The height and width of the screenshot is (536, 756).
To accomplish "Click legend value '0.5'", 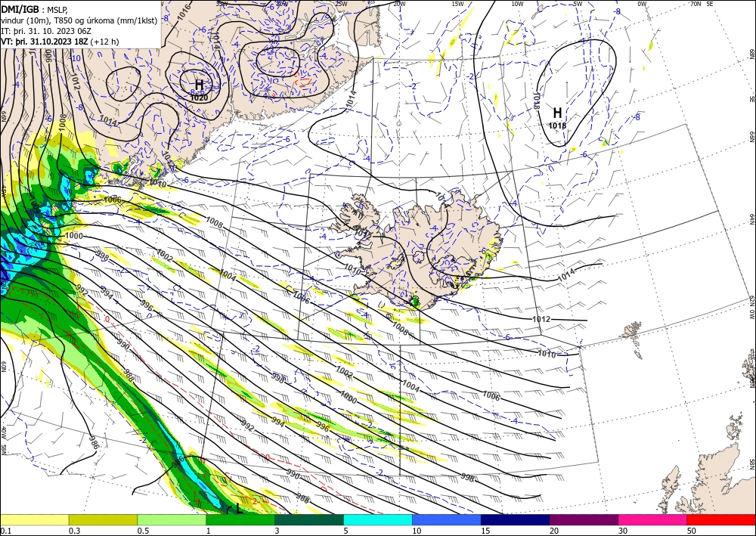I will pyautogui.click(x=142, y=531).
